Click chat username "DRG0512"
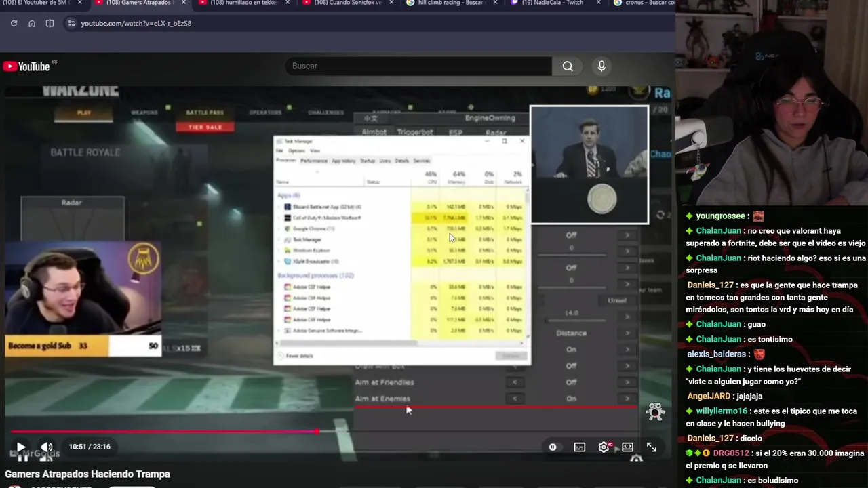The image size is (868, 488). pos(731,453)
